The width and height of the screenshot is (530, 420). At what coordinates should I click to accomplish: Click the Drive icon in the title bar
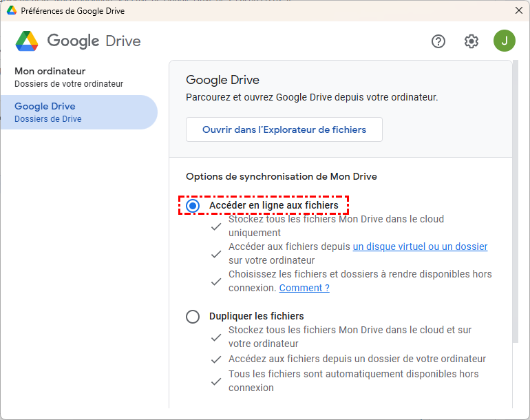click(x=12, y=11)
